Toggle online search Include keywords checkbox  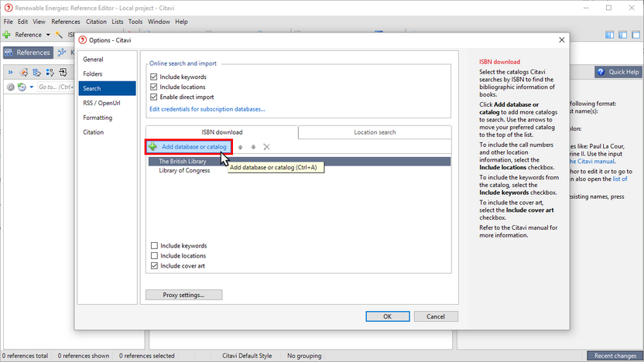pyautogui.click(x=153, y=77)
